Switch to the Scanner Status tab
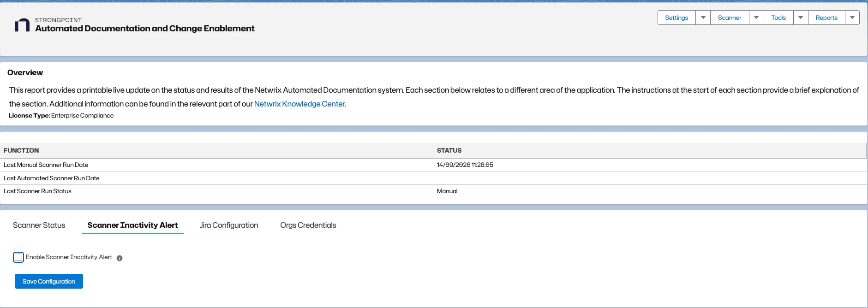This screenshot has width=868, height=308. [x=39, y=225]
